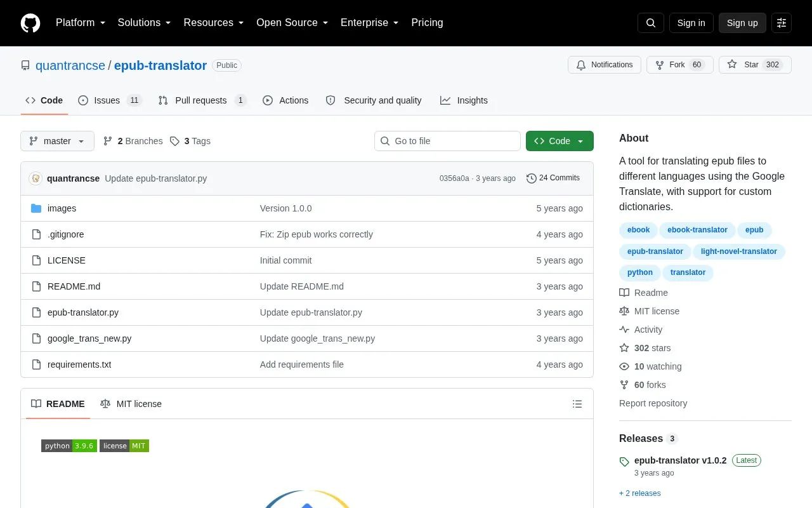The image size is (812, 508).
Task: Click the GitHub logo icon
Action: 30,23
